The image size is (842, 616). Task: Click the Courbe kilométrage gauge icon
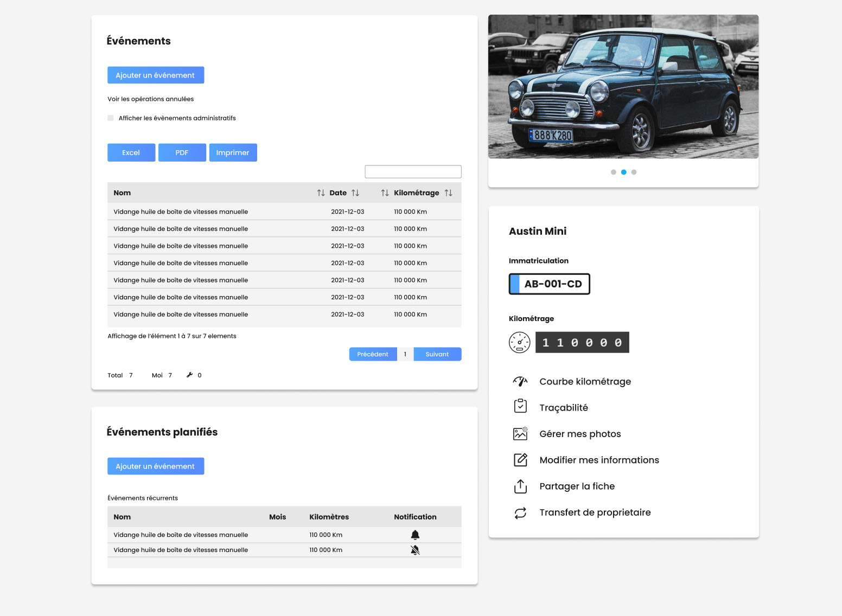tap(520, 382)
